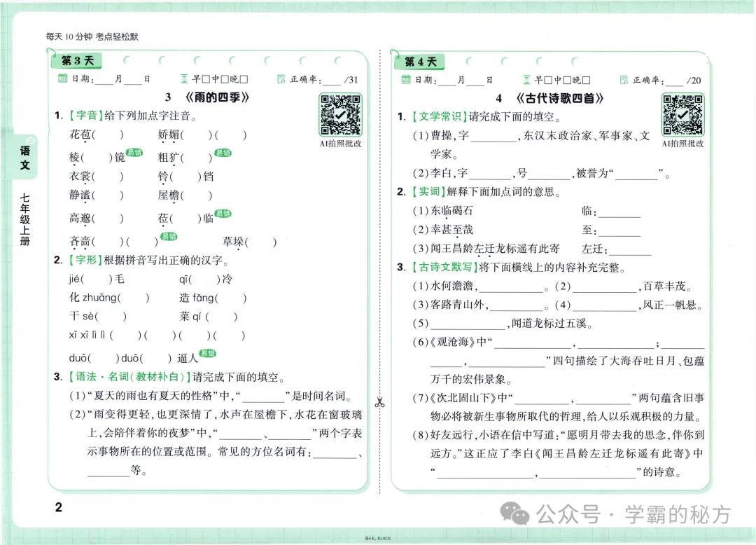756x545 pixels.
Task: Click the pinyin xī xī lì lì
Action: tap(87, 335)
